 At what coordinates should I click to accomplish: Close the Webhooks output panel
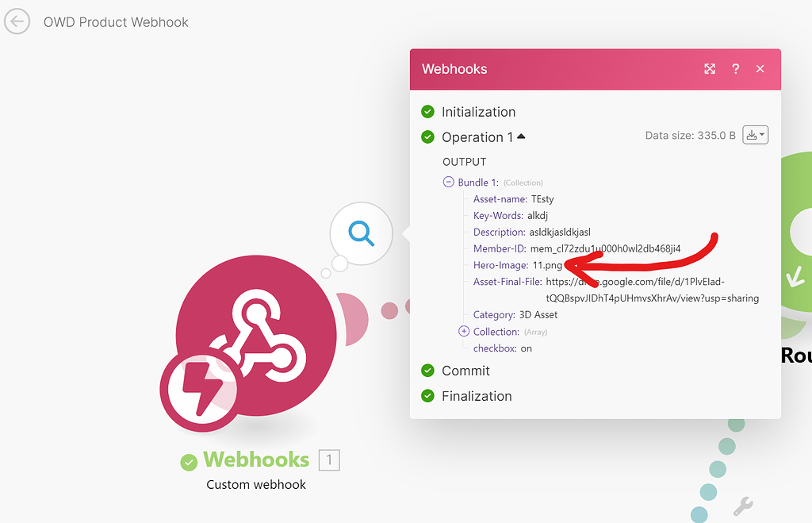point(760,69)
